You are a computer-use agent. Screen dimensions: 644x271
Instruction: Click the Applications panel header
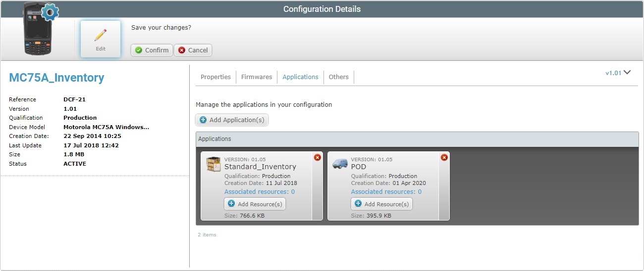417,139
